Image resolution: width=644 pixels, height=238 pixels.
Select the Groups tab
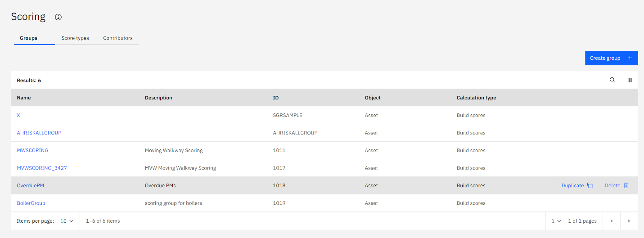[28, 38]
